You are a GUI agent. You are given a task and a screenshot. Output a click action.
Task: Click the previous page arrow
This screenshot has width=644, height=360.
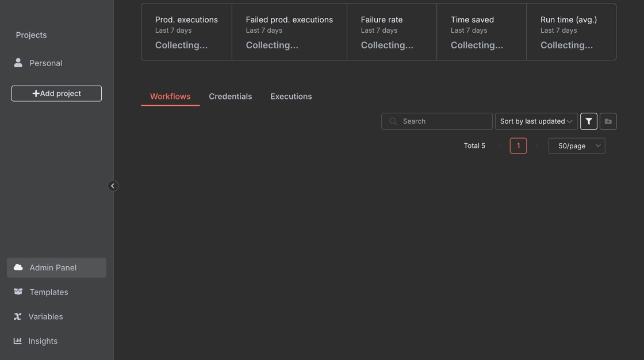point(500,146)
